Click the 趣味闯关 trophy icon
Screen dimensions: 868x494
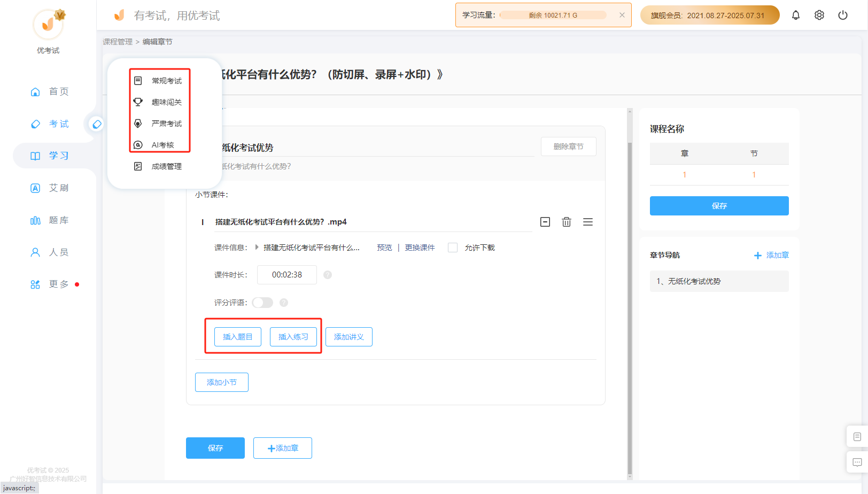[x=138, y=102]
